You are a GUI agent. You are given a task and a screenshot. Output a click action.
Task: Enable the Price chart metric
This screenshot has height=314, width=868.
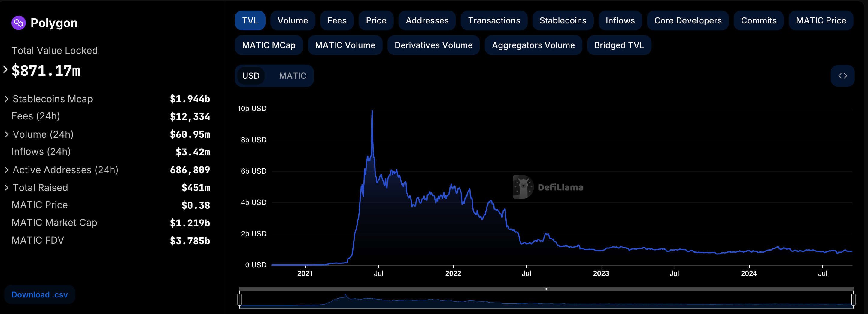click(376, 20)
